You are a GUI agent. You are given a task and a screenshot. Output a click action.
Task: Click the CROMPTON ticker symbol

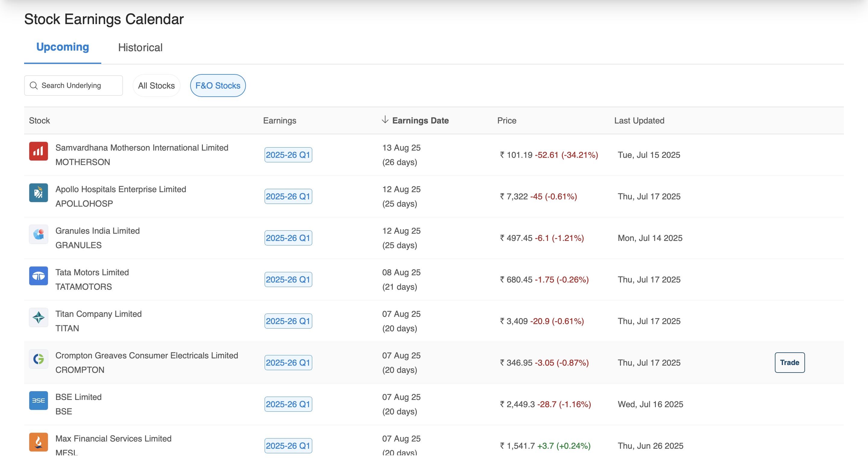tap(80, 370)
